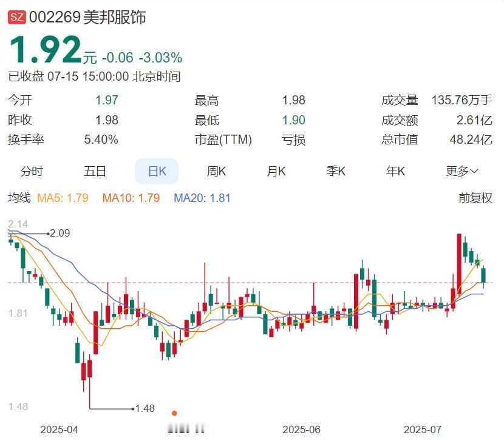The width and height of the screenshot is (504, 441).
Task: Click the 最低 value 1.90
Action: [x=293, y=120]
